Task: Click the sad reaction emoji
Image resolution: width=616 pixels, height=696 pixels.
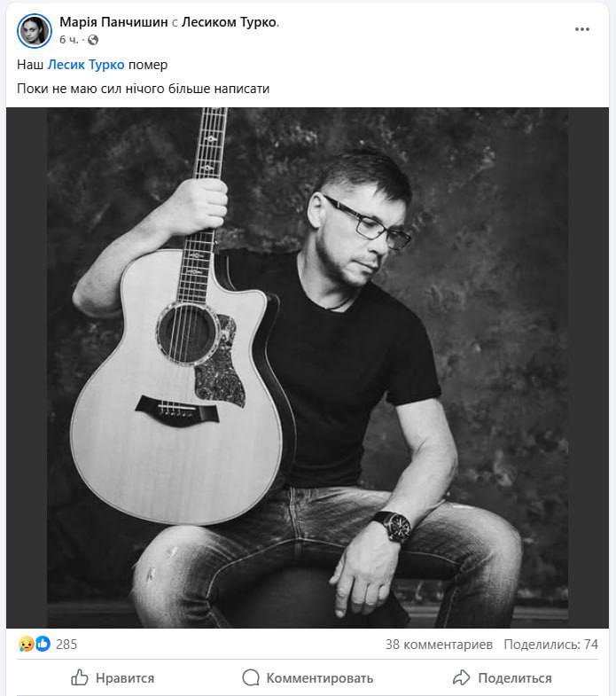Action: [27, 644]
